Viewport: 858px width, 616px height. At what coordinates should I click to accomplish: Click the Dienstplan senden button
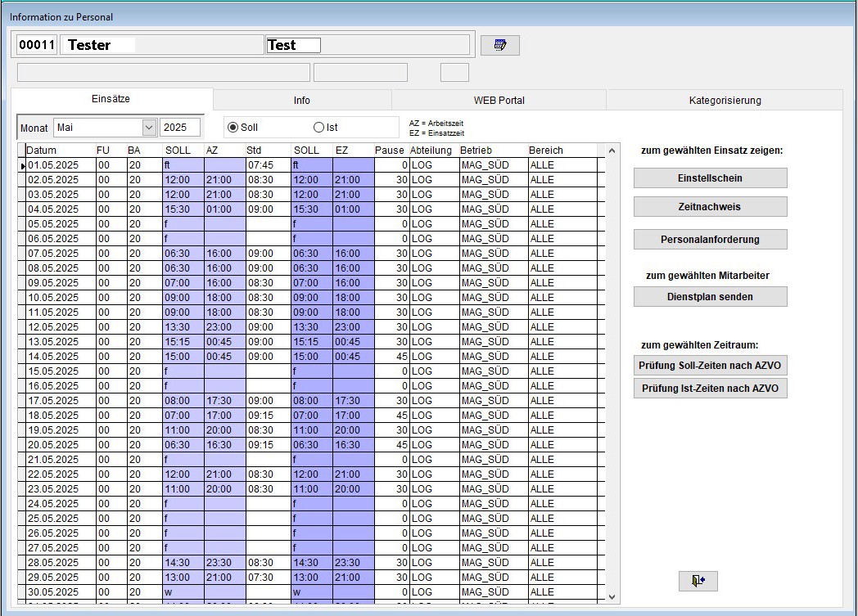click(x=711, y=297)
